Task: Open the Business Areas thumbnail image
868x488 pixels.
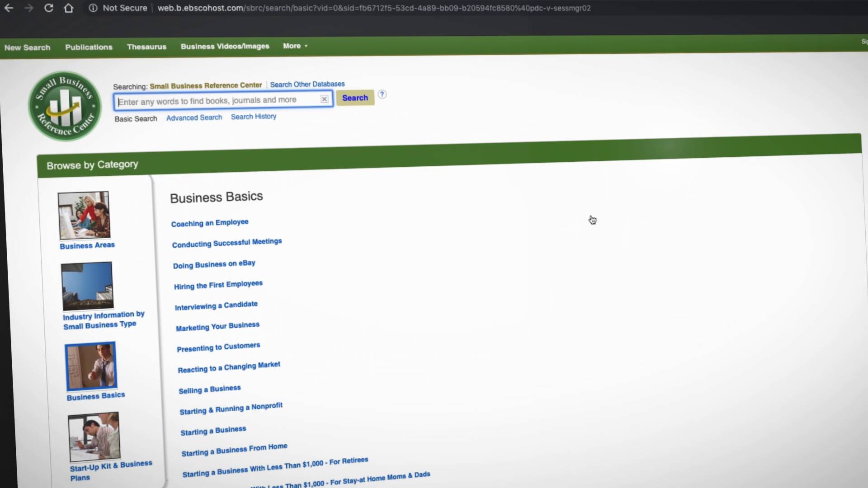Action: pyautogui.click(x=84, y=216)
